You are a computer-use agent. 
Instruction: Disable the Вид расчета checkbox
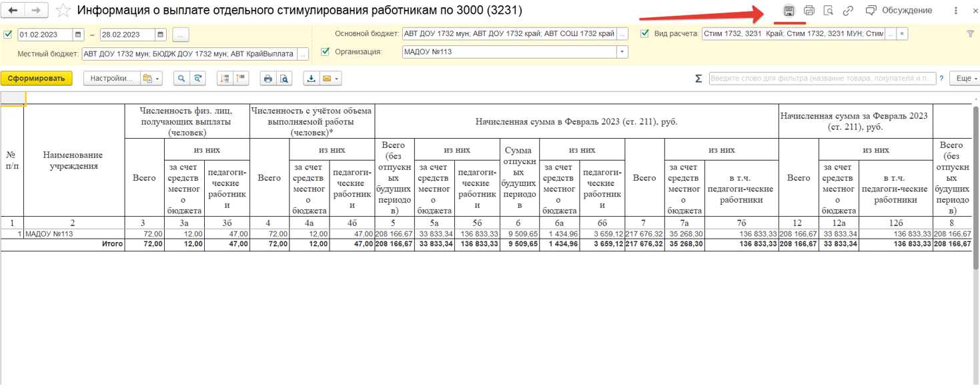pyautogui.click(x=644, y=34)
